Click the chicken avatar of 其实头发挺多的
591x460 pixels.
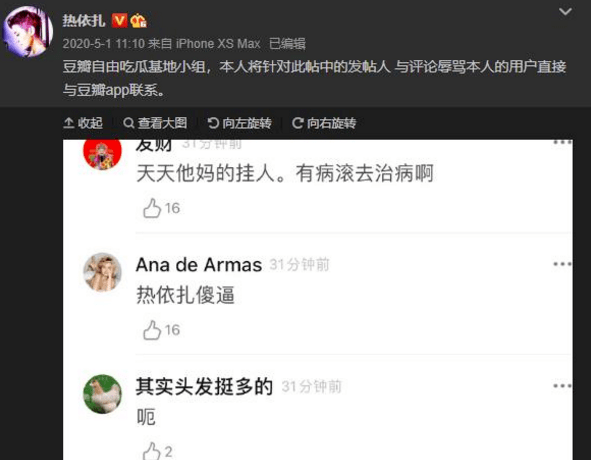[x=103, y=394]
